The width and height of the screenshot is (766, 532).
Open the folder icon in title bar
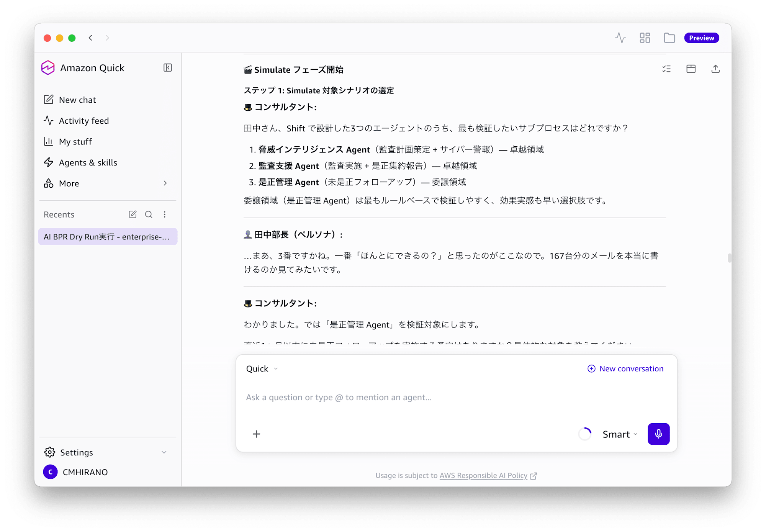[x=669, y=38]
